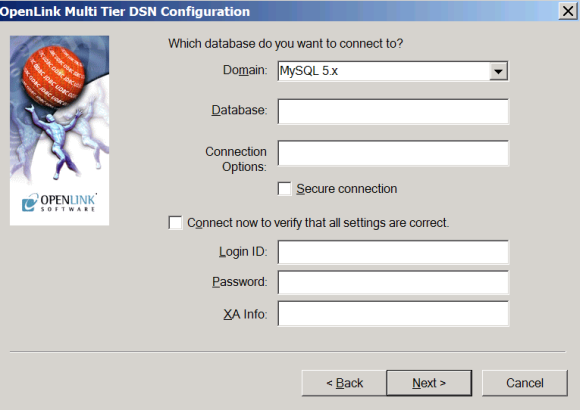Click the red ODBC globe artwork

pyautogui.click(x=54, y=77)
